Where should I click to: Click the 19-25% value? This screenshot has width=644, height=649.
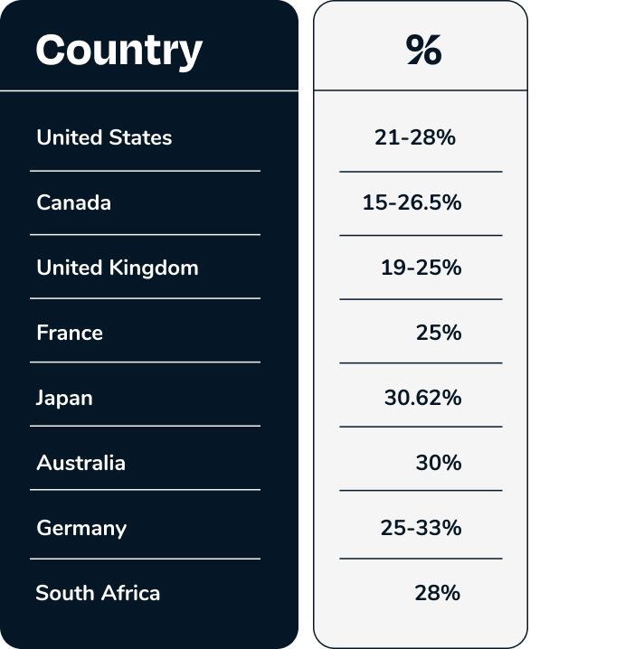pos(421,268)
